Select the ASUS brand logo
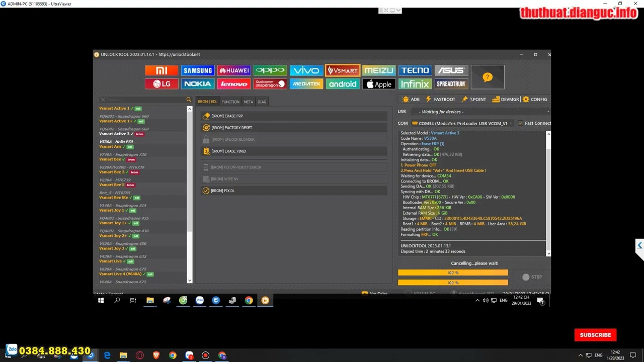Screen dimensions: 644x362 451,70
